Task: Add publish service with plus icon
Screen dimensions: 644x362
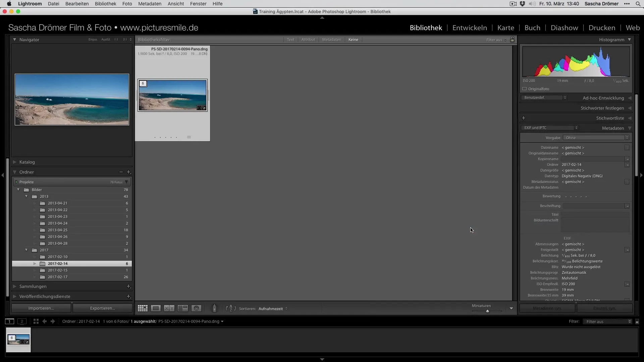Action: tap(128, 296)
